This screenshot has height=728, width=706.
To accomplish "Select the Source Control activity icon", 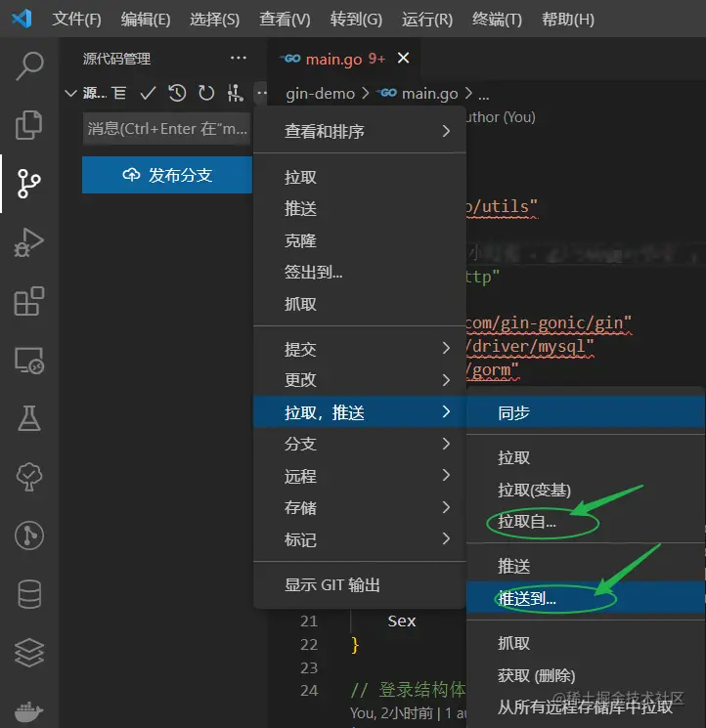I will [28, 184].
